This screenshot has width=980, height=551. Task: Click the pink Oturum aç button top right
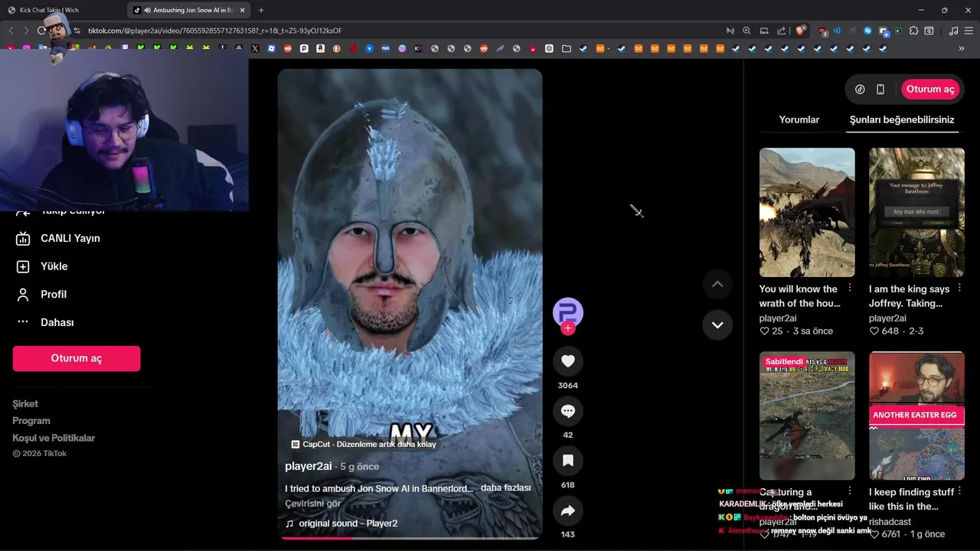(930, 89)
